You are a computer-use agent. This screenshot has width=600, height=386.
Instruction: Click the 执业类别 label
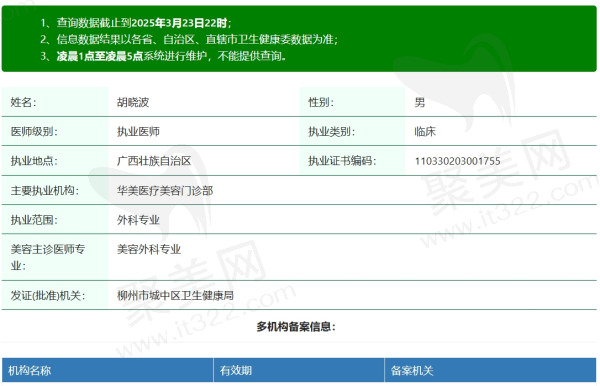coord(331,132)
